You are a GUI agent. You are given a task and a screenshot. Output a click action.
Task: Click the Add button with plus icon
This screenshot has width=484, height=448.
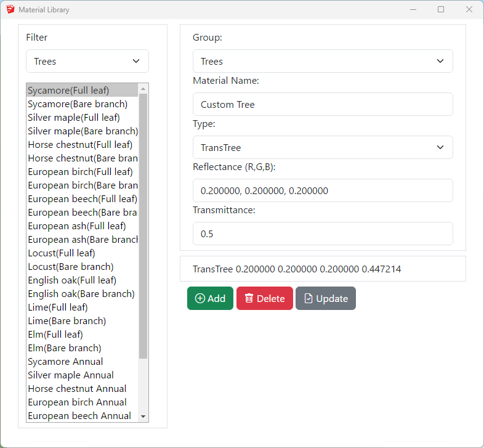(x=210, y=298)
